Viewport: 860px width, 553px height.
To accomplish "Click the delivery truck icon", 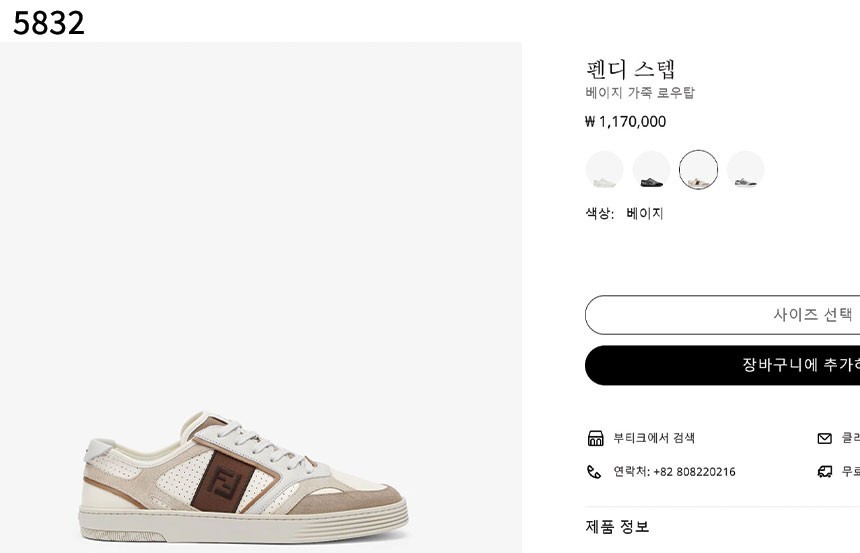I will 825,472.
